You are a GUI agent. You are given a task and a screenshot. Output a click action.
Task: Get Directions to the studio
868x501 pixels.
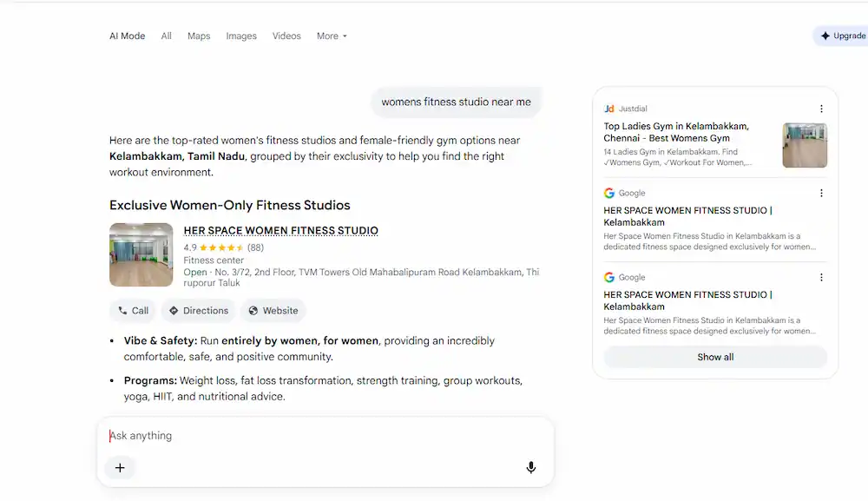[198, 311]
